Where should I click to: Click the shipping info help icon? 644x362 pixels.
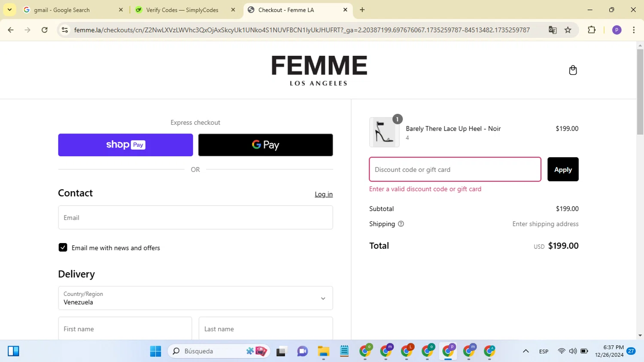point(401,224)
